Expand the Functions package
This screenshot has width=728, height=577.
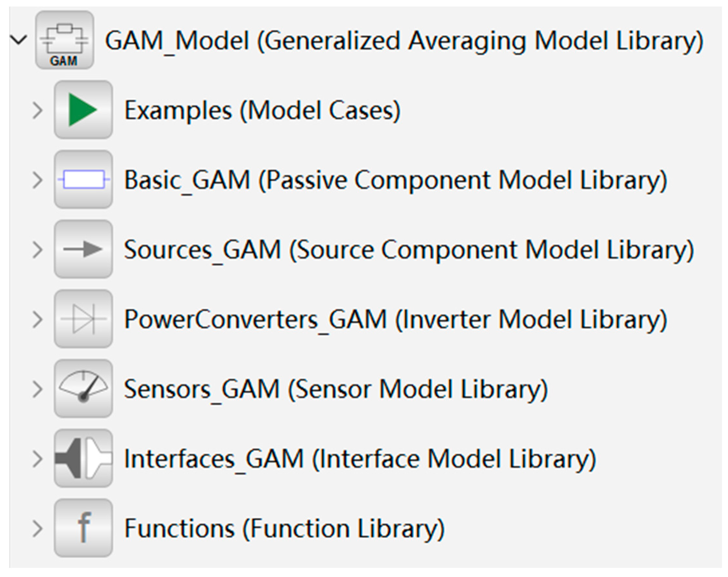point(37,529)
